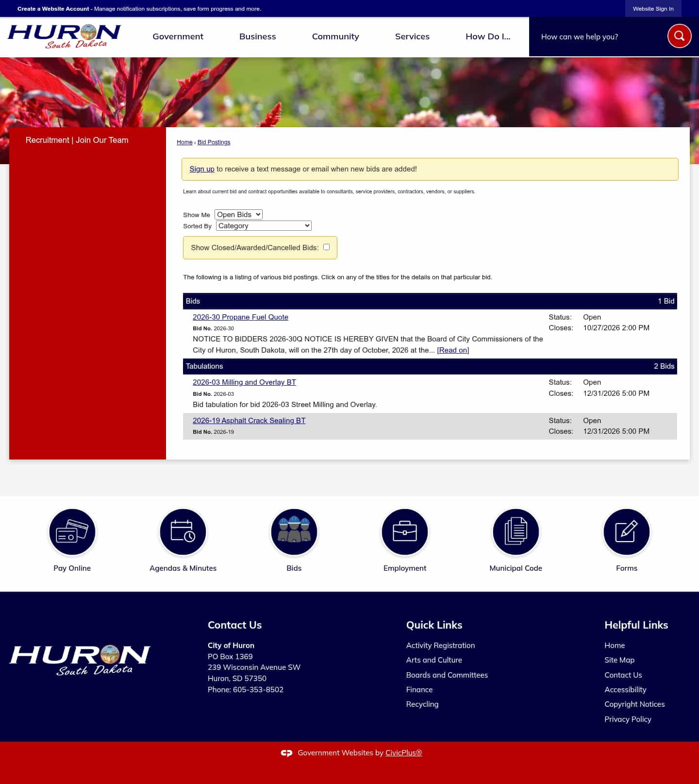Click Create a Website Account link
The height and width of the screenshot is (784, 699).
(53, 9)
